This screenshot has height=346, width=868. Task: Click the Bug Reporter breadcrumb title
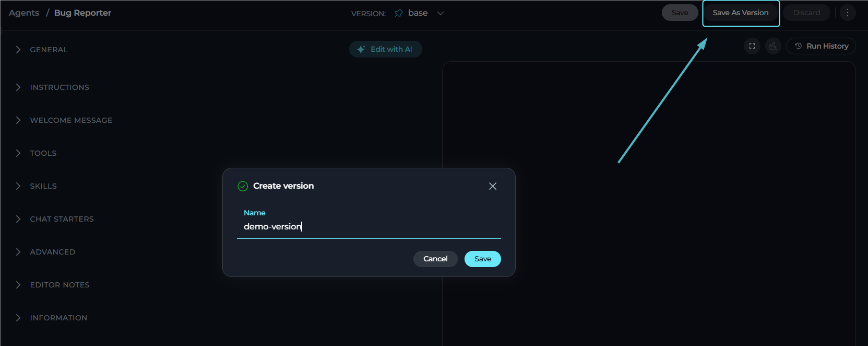(82, 13)
